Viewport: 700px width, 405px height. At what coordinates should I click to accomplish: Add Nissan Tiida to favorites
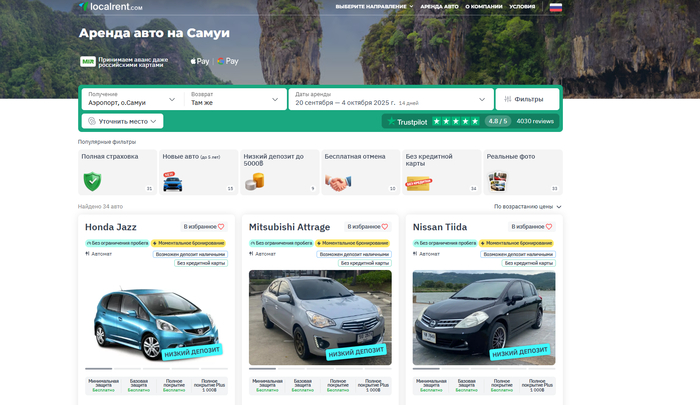pos(533,227)
